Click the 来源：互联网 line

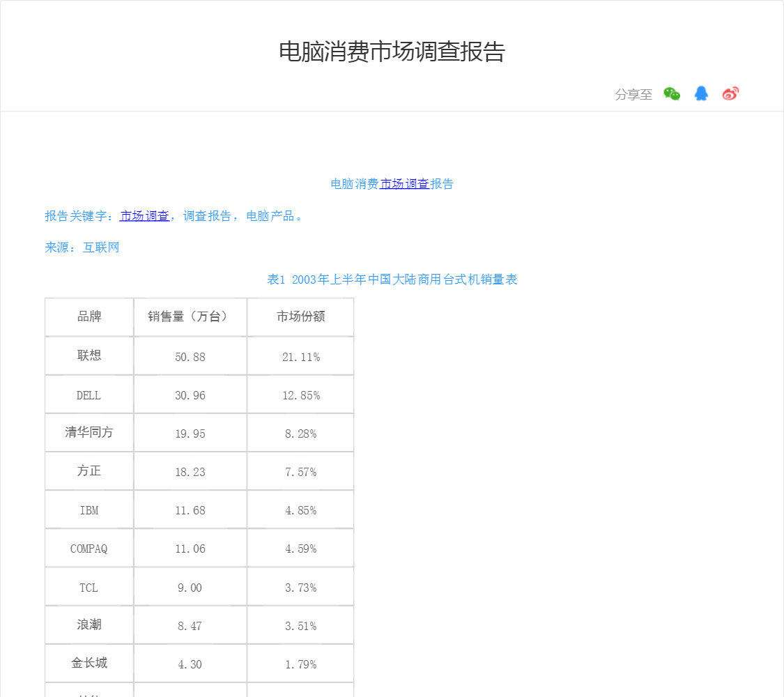(x=82, y=247)
